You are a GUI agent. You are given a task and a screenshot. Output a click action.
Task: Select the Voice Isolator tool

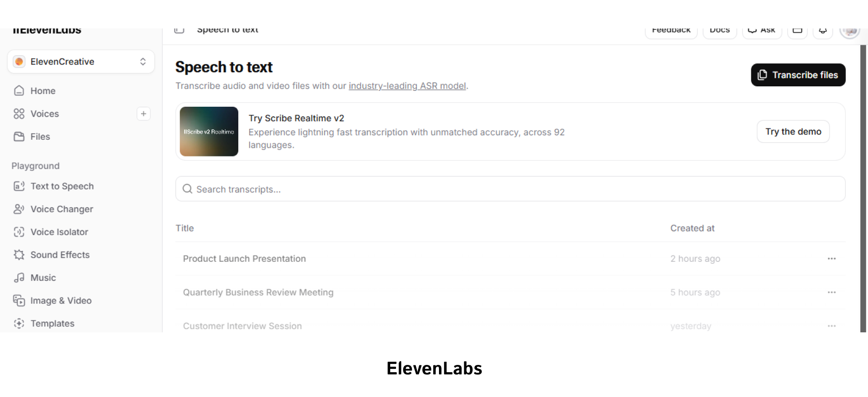58,232
